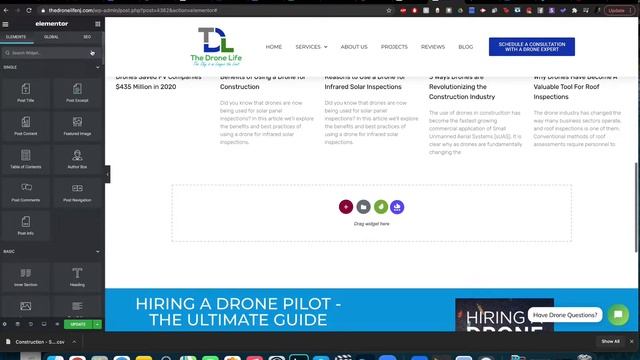Select the Text Editor widget in Basic section

click(77, 306)
